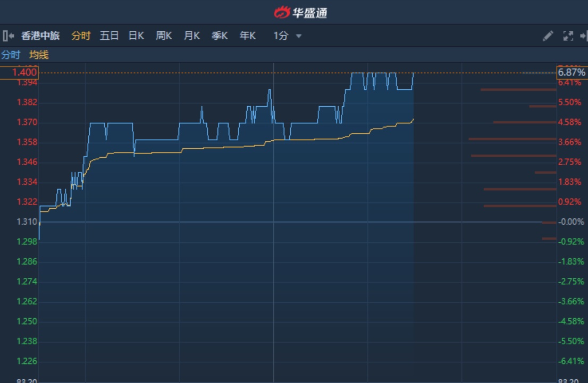Expand the 1分 interval dropdown
588x383 pixels.
281,36
